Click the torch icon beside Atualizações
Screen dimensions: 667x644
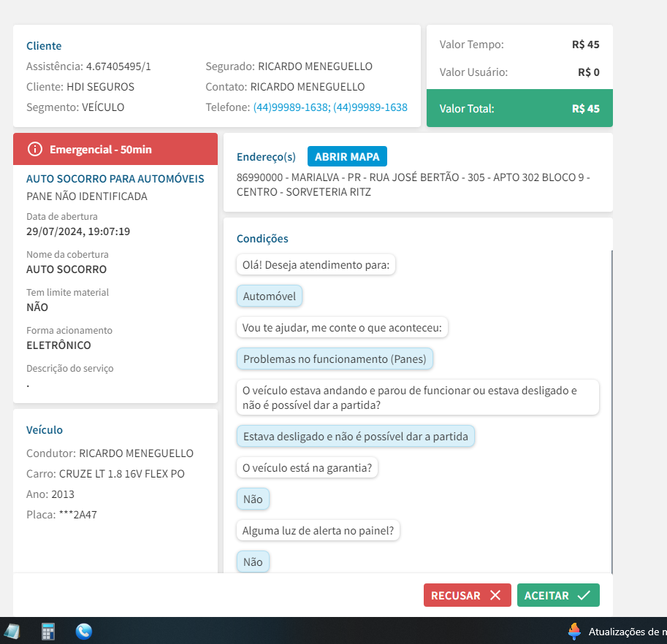coord(575,632)
